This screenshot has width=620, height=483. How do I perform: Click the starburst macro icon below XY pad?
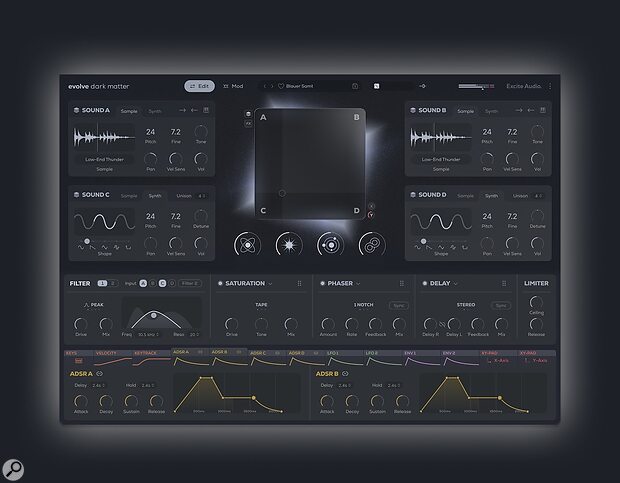coord(289,245)
